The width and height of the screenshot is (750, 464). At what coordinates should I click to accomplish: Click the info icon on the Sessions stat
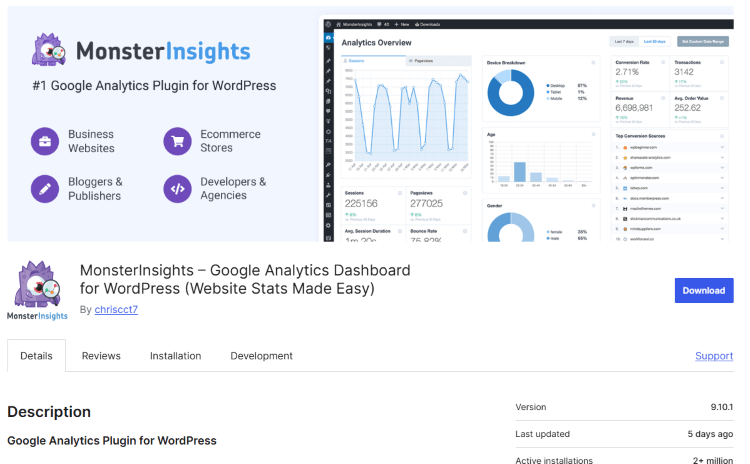[x=400, y=193]
